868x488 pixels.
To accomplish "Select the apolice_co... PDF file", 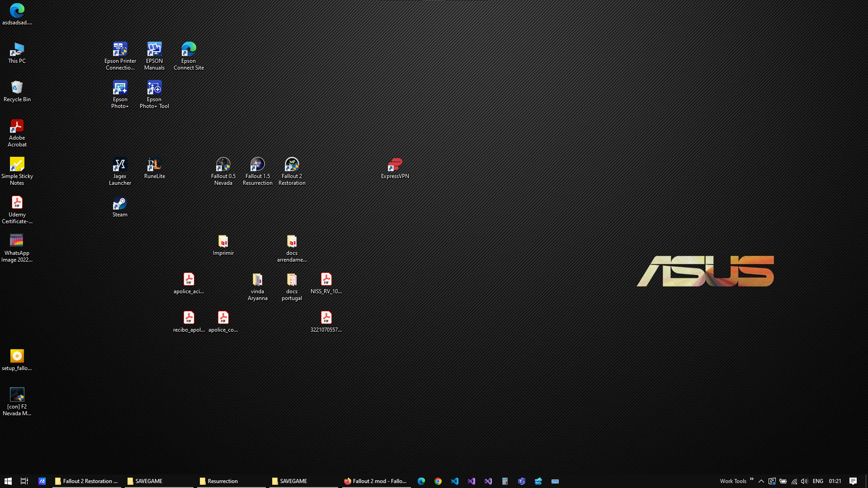I will (223, 321).
